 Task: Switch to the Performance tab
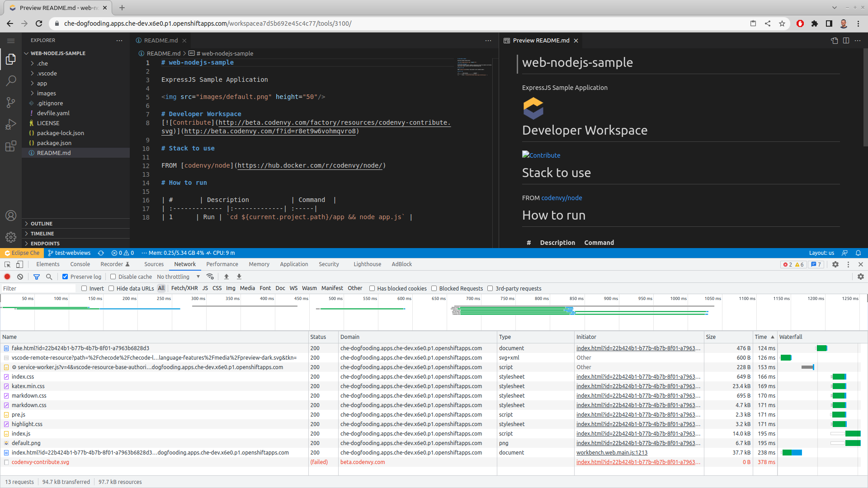coord(222,264)
